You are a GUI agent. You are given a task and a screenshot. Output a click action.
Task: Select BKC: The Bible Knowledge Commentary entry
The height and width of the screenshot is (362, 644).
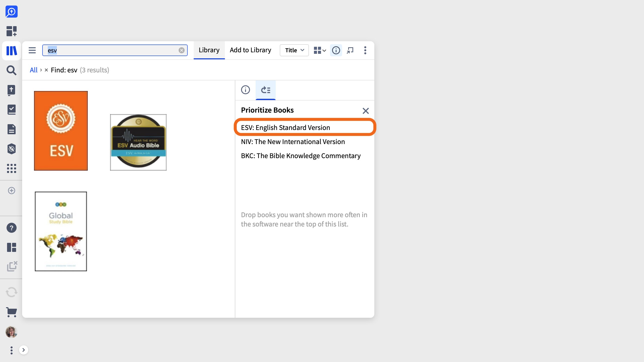[x=305, y=156]
